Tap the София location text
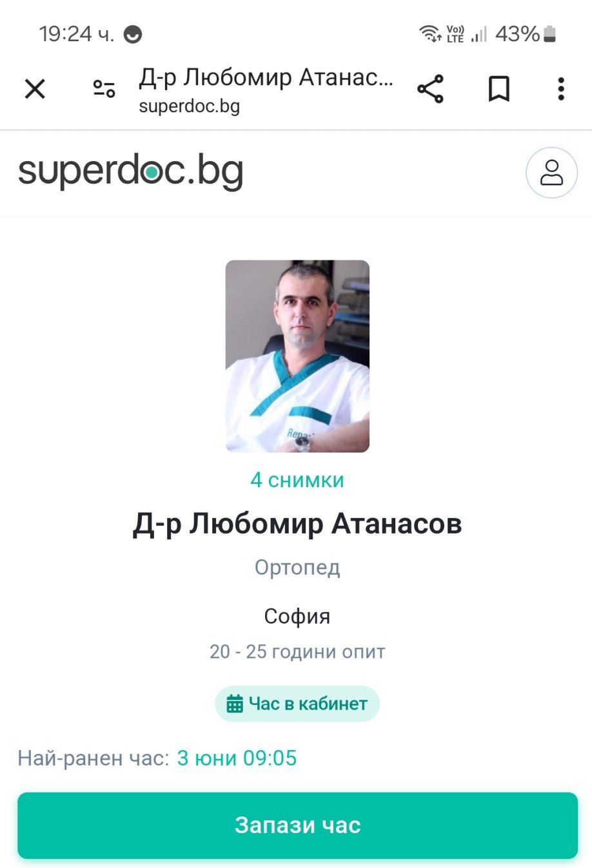This screenshot has height=868, width=592. pyautogui.click(x=297, y=617)
